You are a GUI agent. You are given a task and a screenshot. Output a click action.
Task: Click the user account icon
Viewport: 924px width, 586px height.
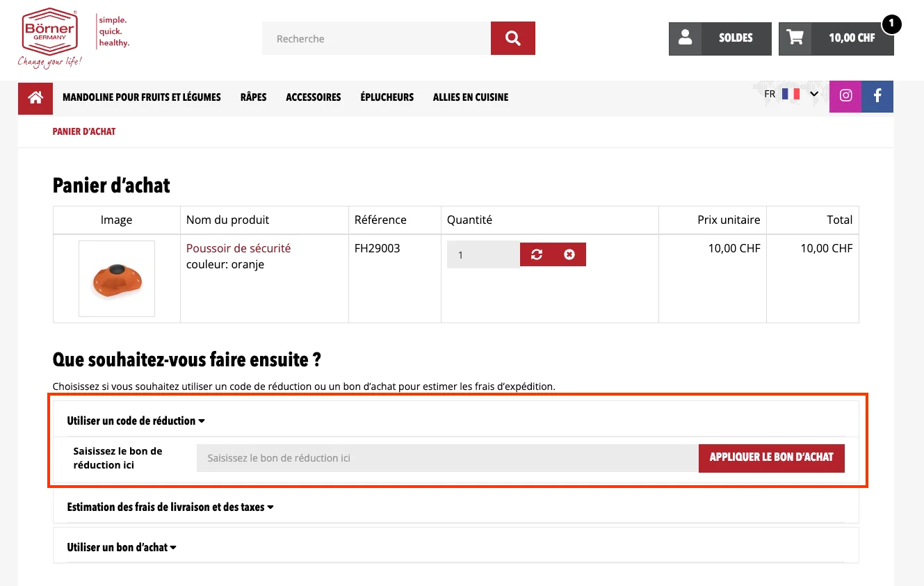pyautogui.click(x=685, y=38)
